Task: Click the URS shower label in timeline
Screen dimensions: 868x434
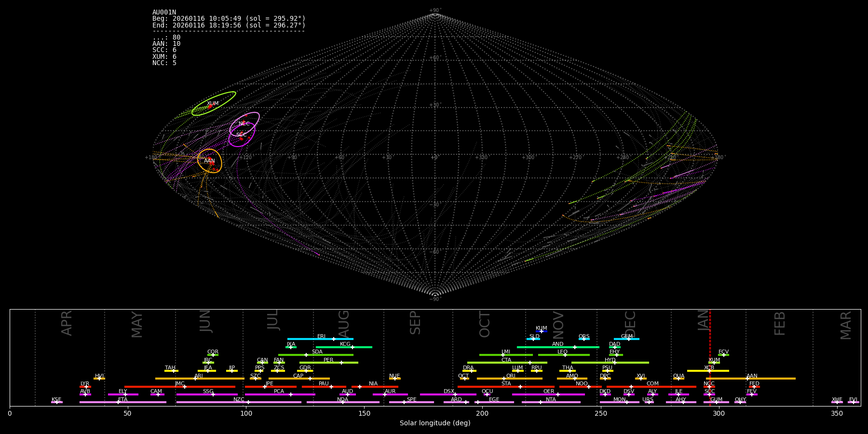Action: [648, 400]
